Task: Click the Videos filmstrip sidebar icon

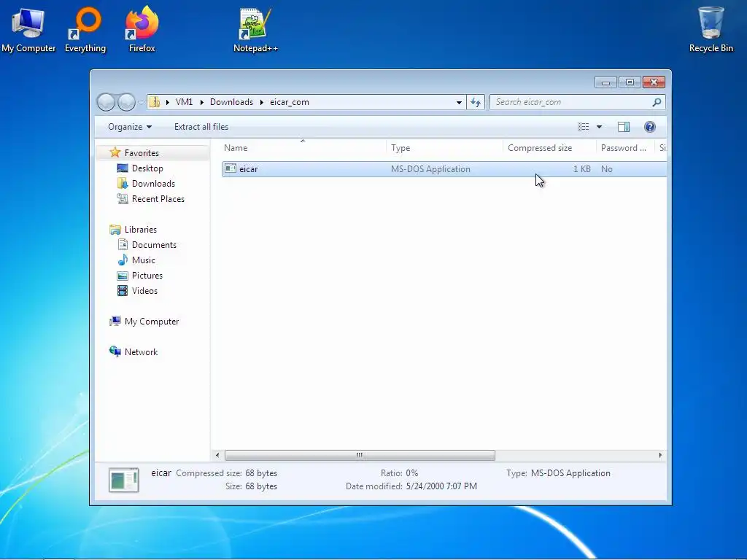Action: (123, 290)
